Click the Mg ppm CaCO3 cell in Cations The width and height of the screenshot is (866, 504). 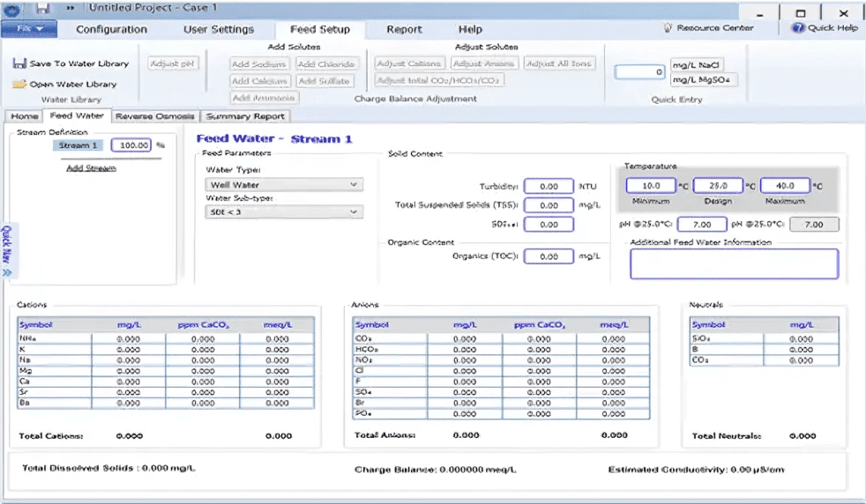coord(203,371)
